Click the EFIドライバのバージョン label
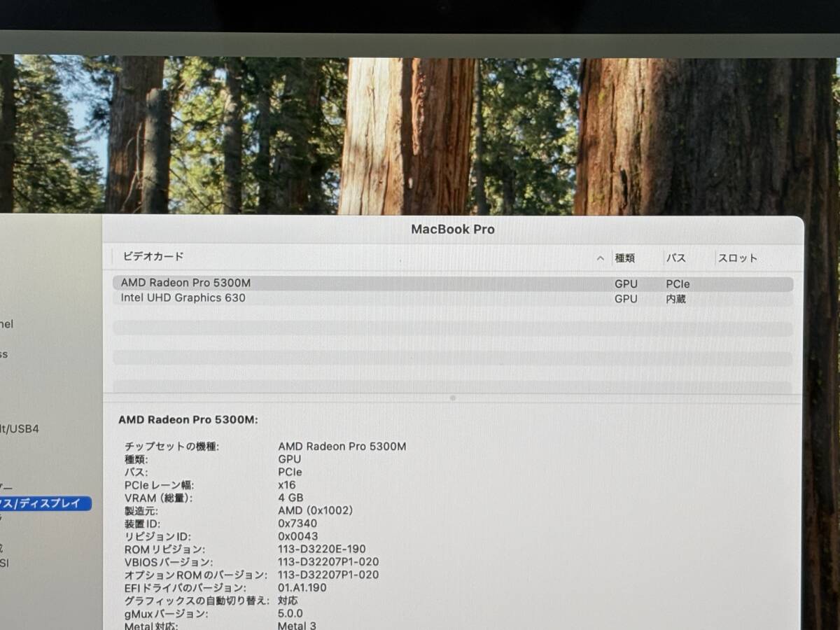The image size is (840, 630). 185,588
